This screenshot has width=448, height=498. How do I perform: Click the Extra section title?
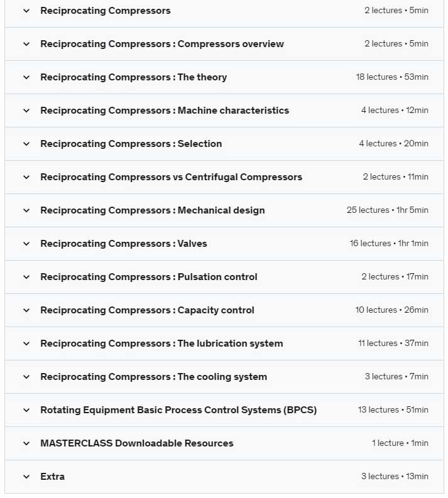pos(52,477)
